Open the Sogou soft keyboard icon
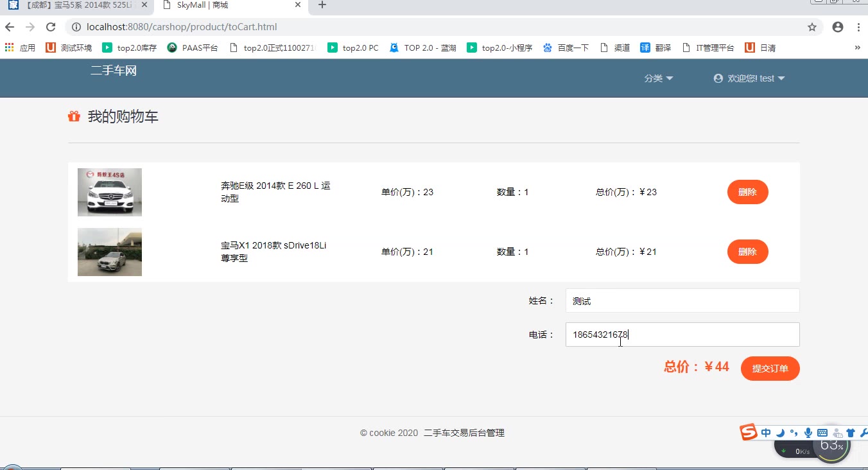 pyautogui.click(x=822, y=433)
